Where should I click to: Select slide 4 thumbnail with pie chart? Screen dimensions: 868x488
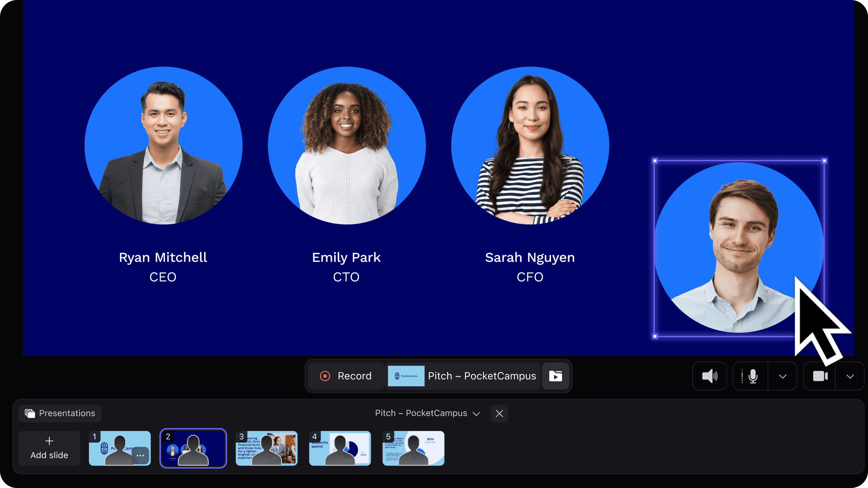(340, 448)
